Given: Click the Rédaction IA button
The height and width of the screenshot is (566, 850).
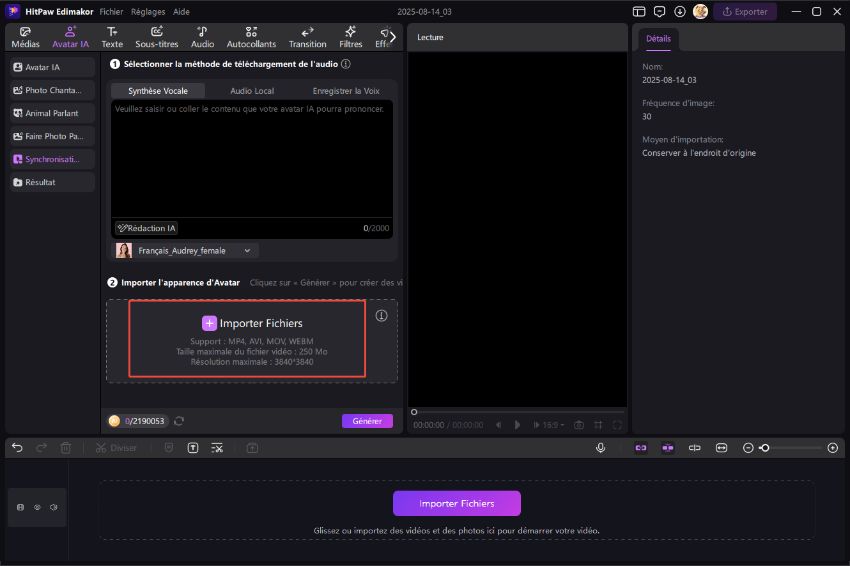Looking at the screenshot, I should click(x=146, y=228).
